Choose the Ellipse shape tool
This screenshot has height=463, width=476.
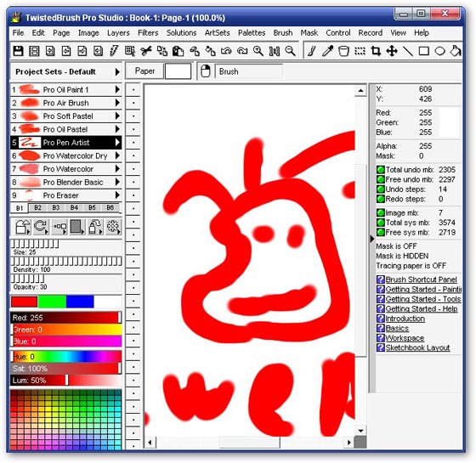[439, 51]
